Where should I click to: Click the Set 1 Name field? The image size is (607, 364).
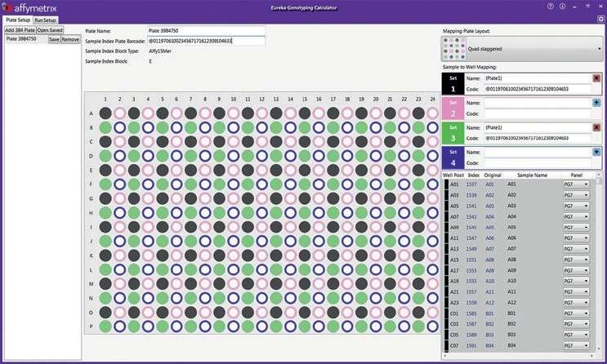(x=538, y=78)
